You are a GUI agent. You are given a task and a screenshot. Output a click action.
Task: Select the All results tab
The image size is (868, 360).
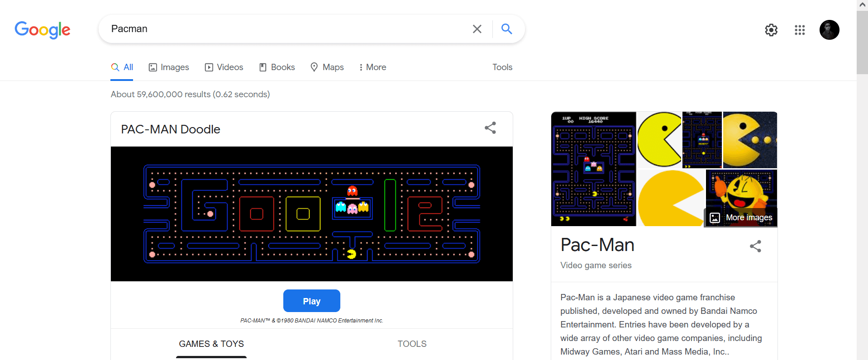tap(122, 67)
